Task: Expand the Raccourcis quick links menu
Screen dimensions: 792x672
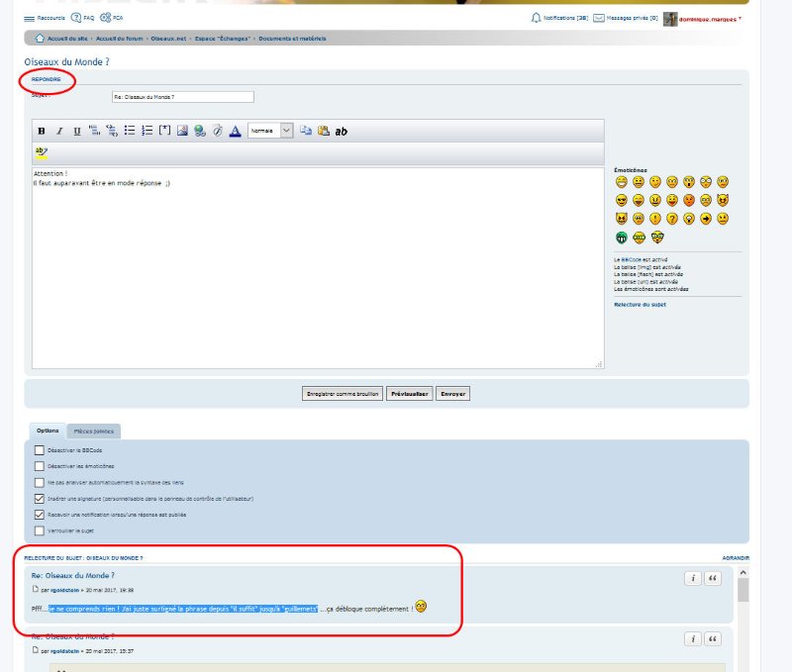Action: 45,18
